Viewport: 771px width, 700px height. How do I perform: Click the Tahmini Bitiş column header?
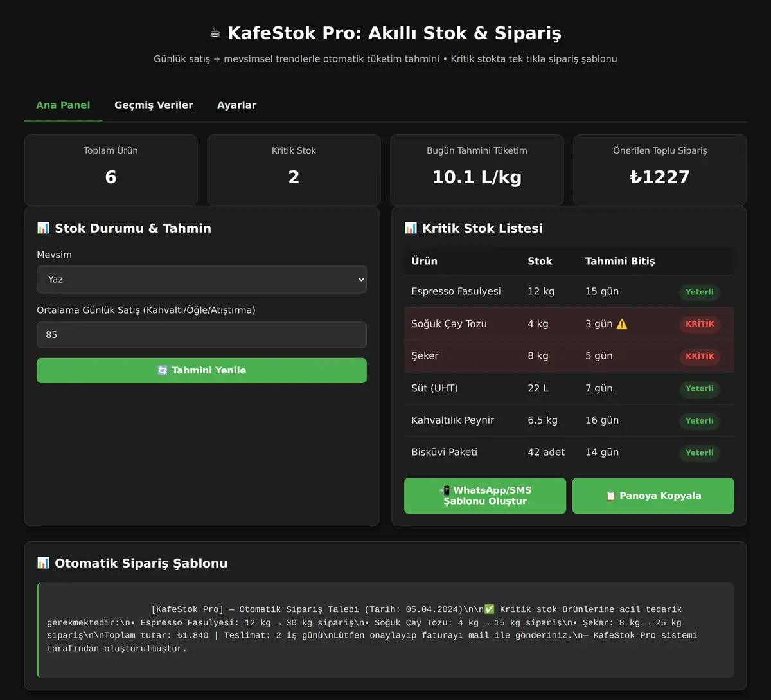[x=620, y=261]
